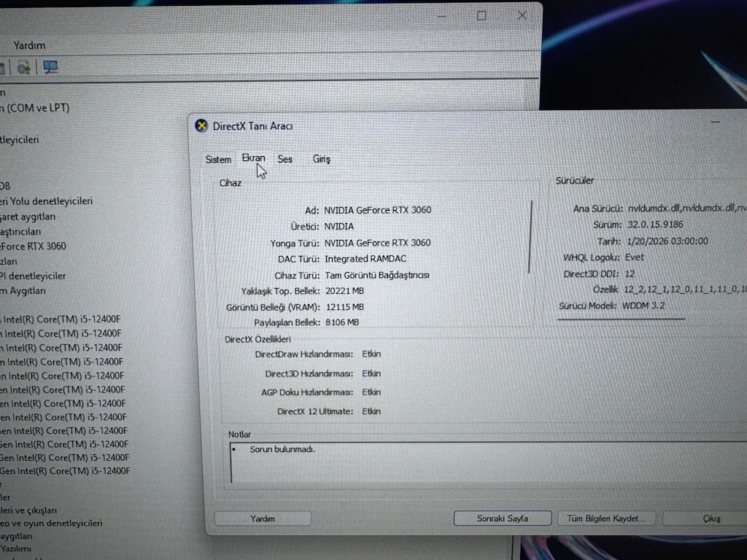Viewport: 747px width, 560px height.
Task: Click the Üretici value NVIDIA
Action: point(338,226)
